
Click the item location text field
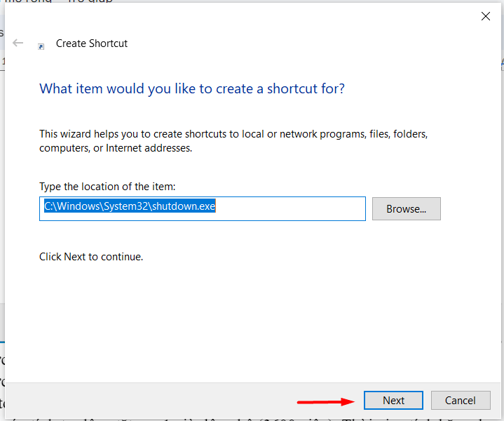coord(203,208)
